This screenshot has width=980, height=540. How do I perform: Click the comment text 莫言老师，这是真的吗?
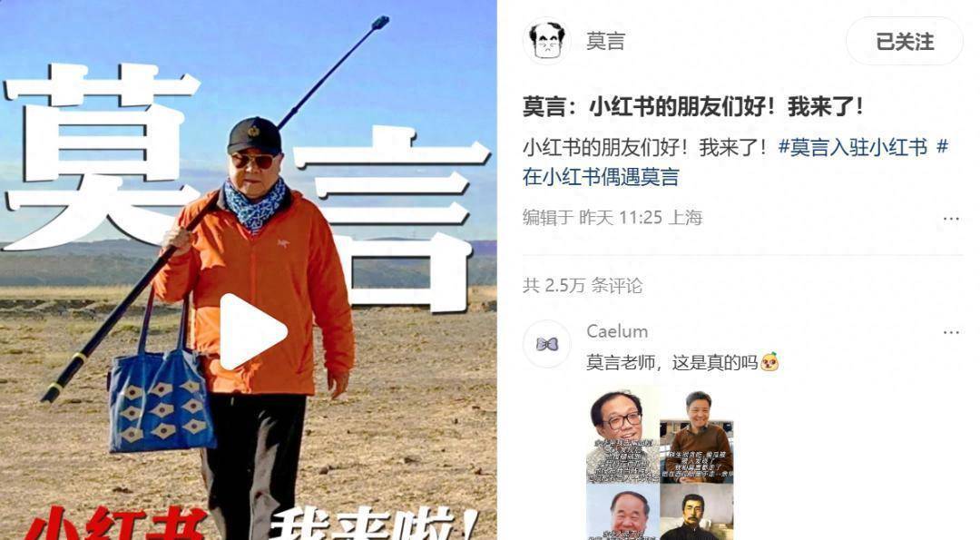click(x=671, y=362)
